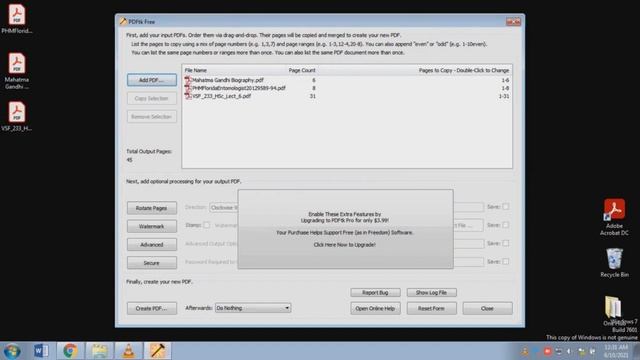Screen dimensions: 640x360
Task: Click the Show Log File button
Action: point(431,293)
